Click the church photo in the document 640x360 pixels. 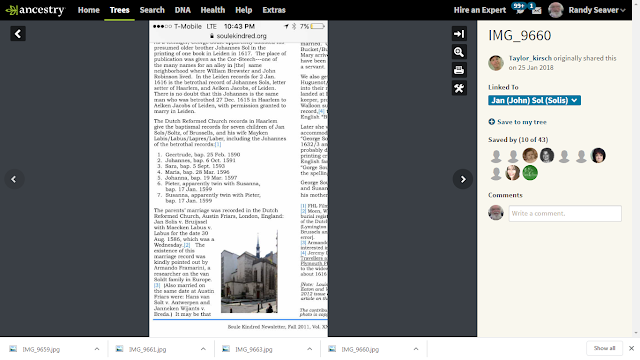coord(249,272)
